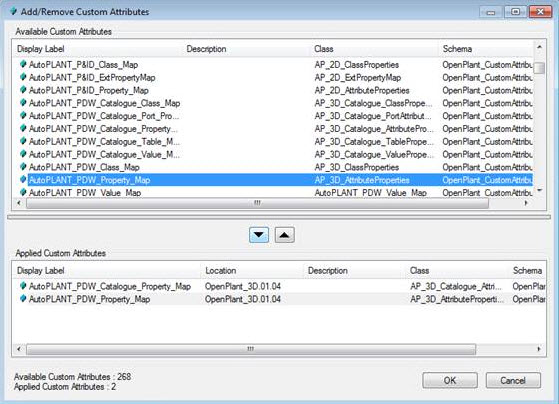This screenshot has height=404, width=559.
Task: Click available list horizontal scrollbar thumb
Action: [x=257, y=203]
